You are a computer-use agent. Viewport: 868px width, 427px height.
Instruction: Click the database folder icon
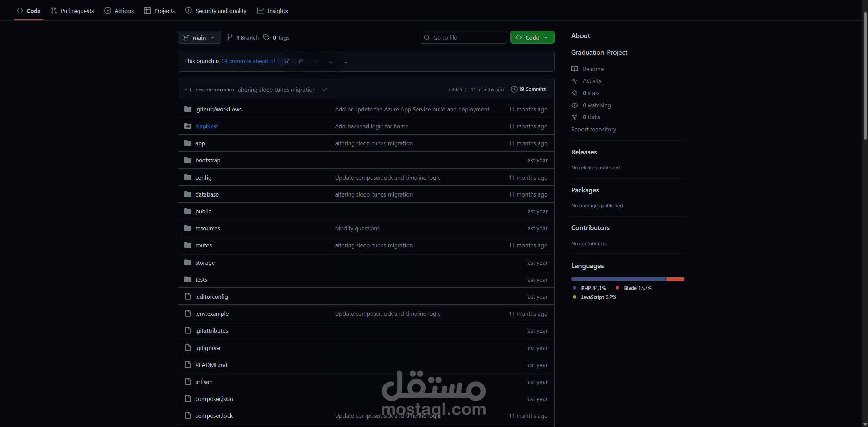(x=188, y=194)
